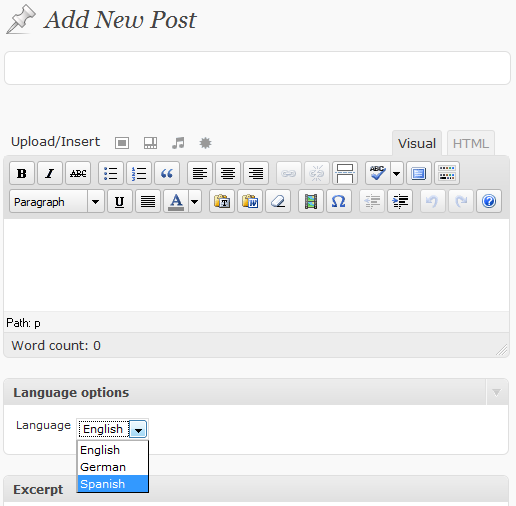Open the Paragraph format dropdown
The width and height of the screenshot is (516, 506).
pyautogui.click(x=57, y=201)
